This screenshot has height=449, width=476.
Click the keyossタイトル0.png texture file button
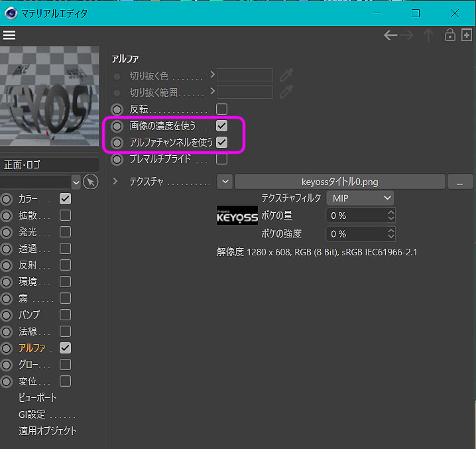[339, 181]
